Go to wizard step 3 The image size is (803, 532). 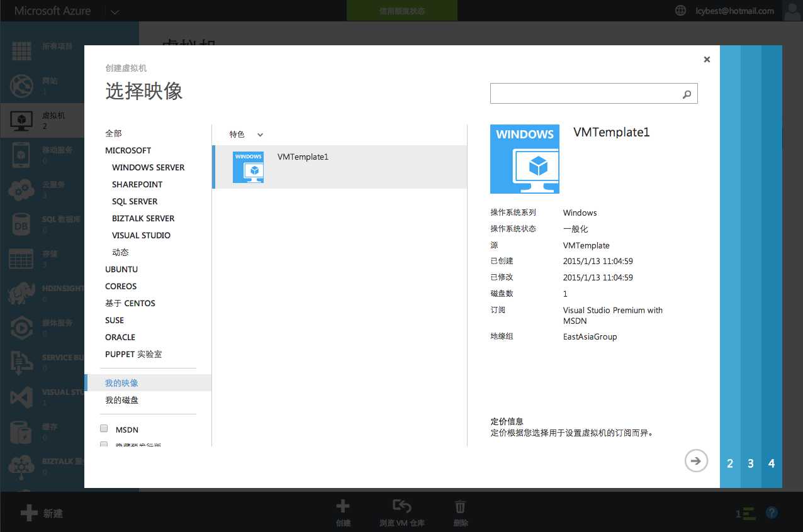pos(751,463)
